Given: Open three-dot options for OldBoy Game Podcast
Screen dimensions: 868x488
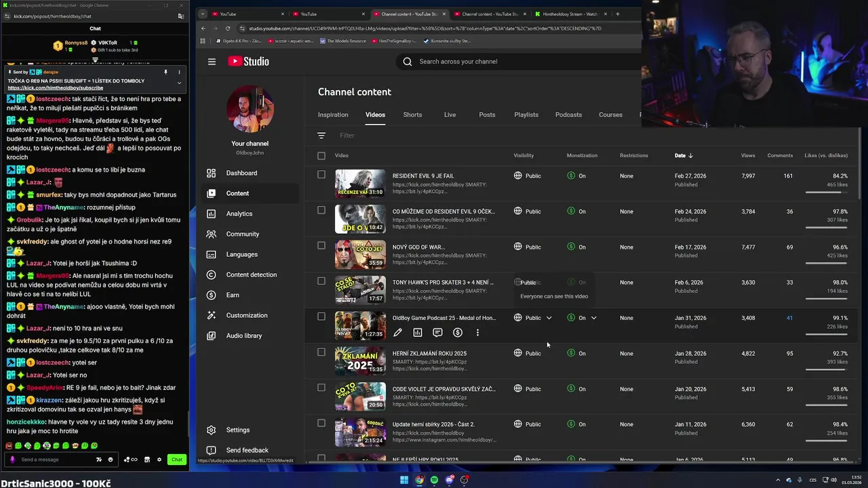Looking at the screenshot, I should pos(477,333).
